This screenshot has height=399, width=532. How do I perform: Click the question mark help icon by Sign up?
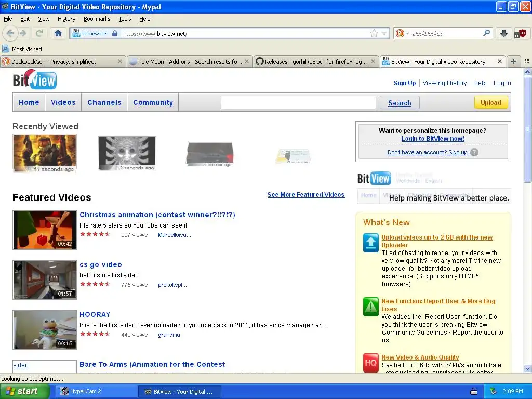474,152
